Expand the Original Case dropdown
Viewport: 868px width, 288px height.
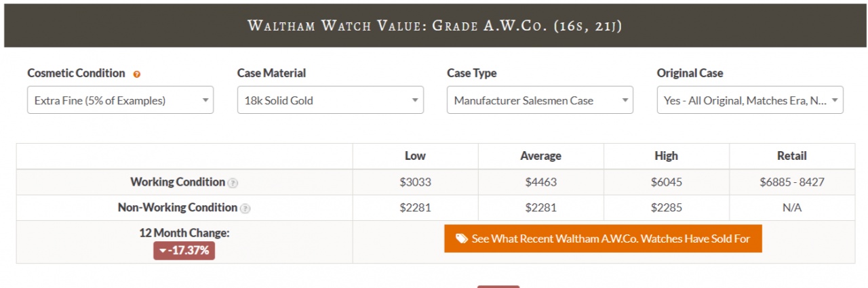[750, 100]
